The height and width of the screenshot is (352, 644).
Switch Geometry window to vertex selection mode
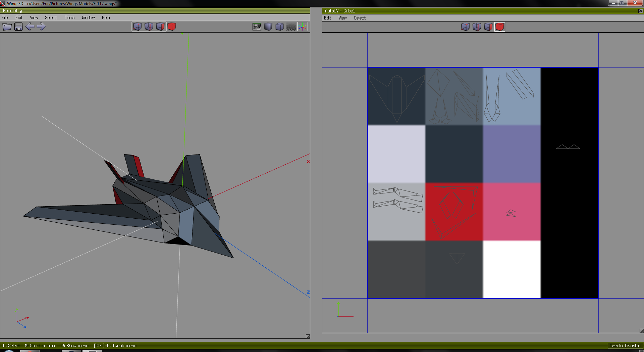137,27
